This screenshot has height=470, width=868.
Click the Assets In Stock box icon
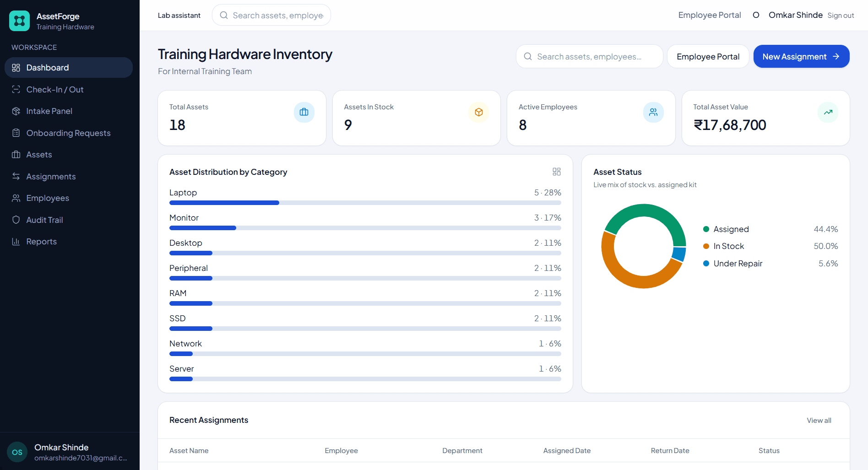pyautogui.click(x=479, y=112)
